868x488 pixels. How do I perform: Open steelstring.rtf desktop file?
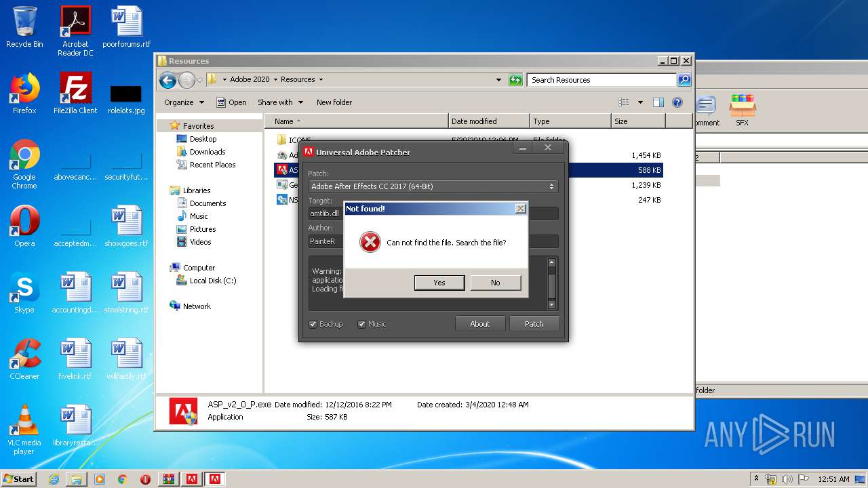coord(126,293)
